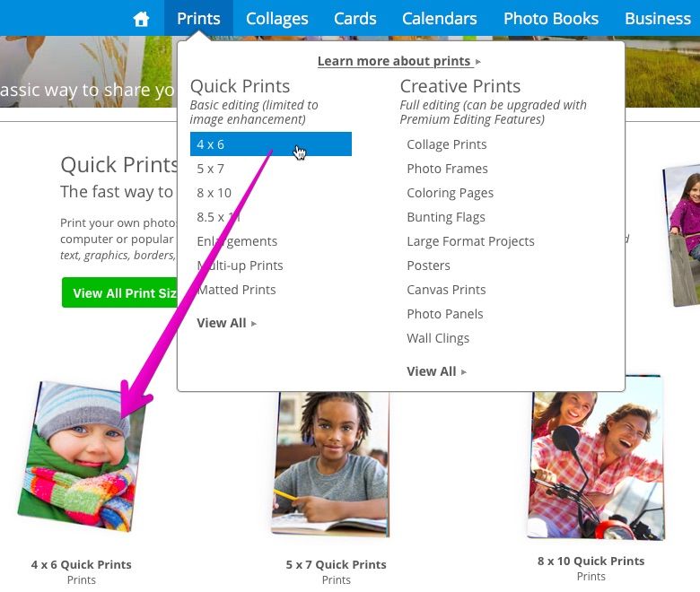Select 8 x 10 from Quick Prints
This screenshot has width=700, height=592.
214,193
